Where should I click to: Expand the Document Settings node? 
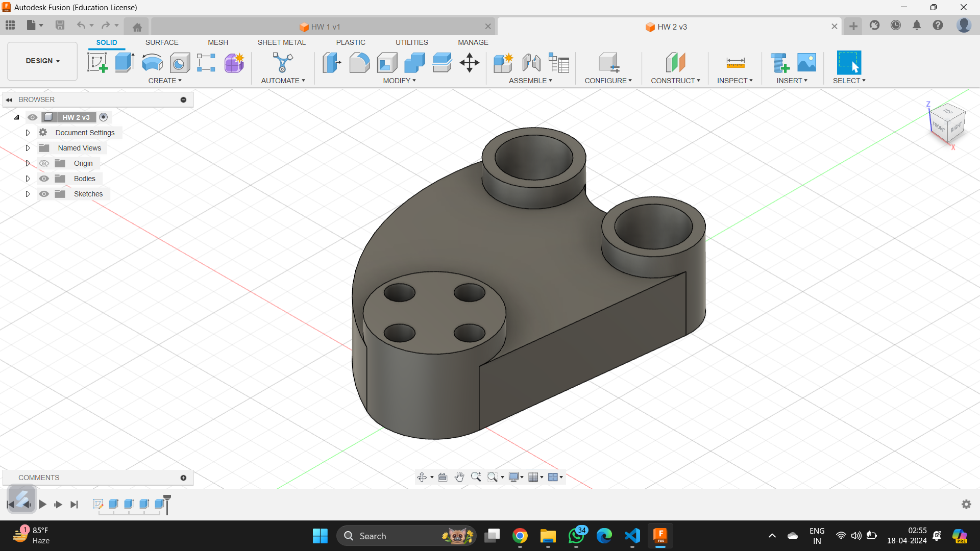28,133
